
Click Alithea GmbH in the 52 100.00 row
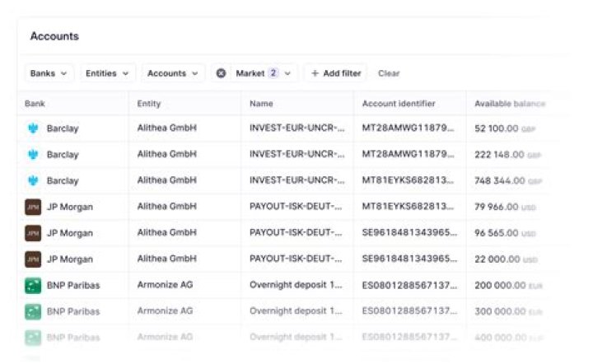[166, 128]
